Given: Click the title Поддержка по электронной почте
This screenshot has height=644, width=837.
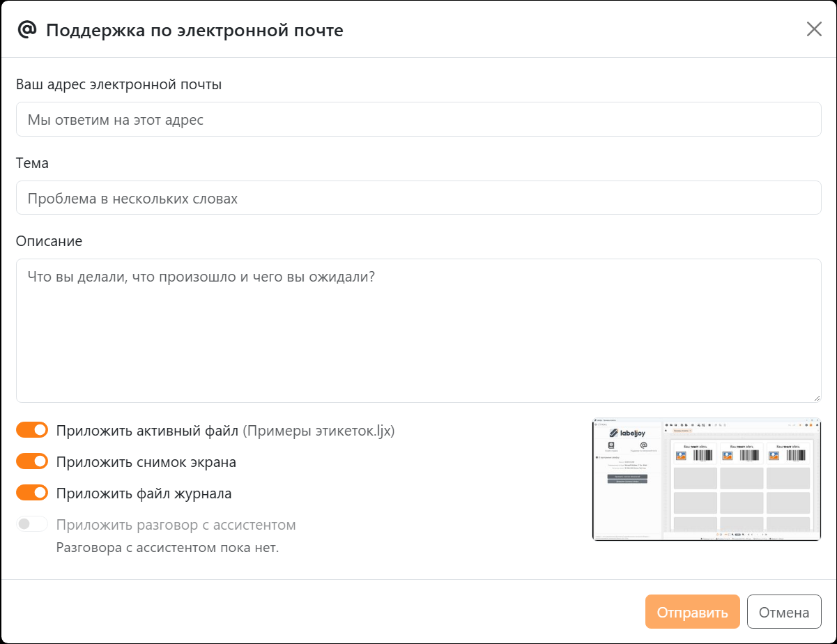Looking at the screenshot, I should [x=194, y=30].
